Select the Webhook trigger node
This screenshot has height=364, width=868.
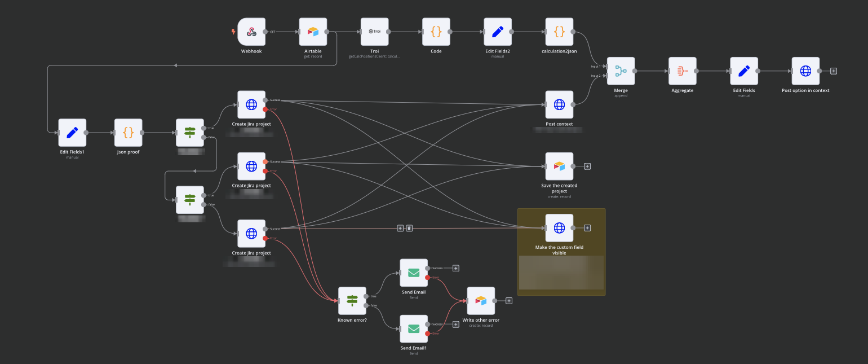[x=251, y=32]
